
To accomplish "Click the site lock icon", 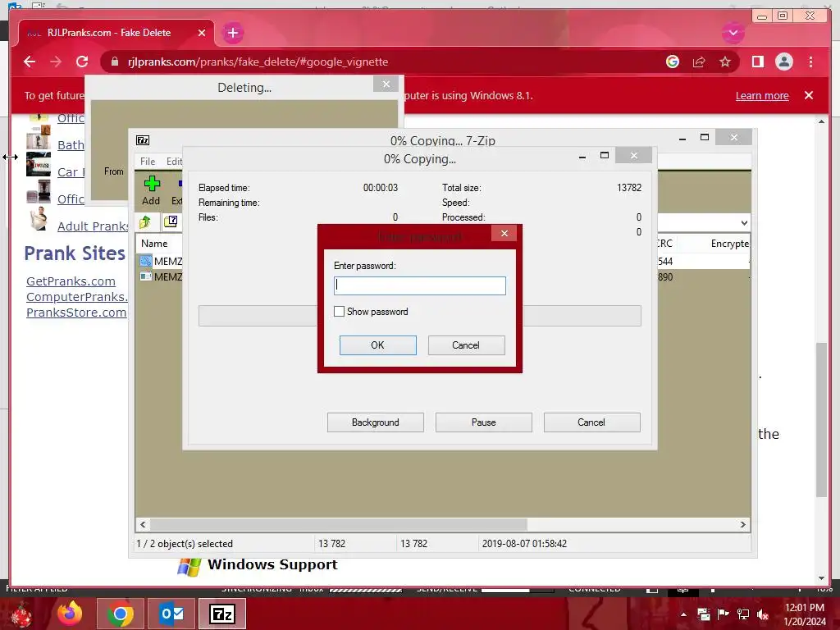I will coord(114,62).
